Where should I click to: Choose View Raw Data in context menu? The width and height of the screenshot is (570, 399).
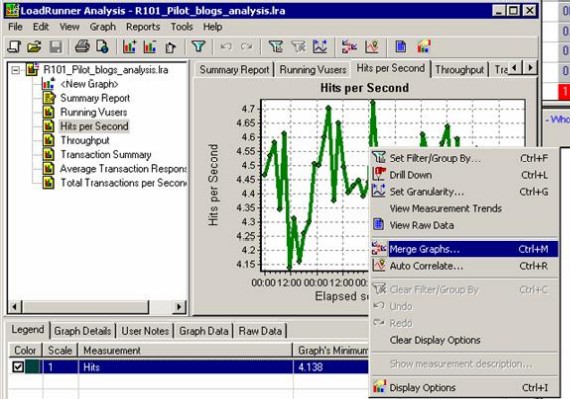tap(464, 225)
